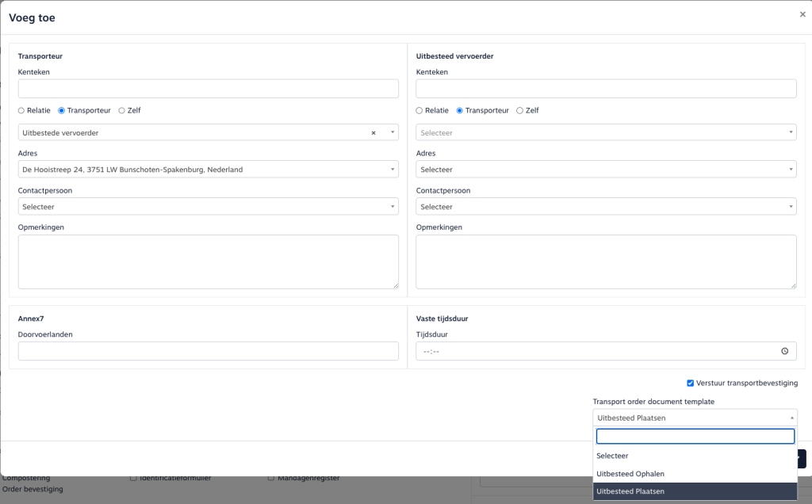Select Zelf radio under Transporteur

pyautogui.click(x=122, y=111)
